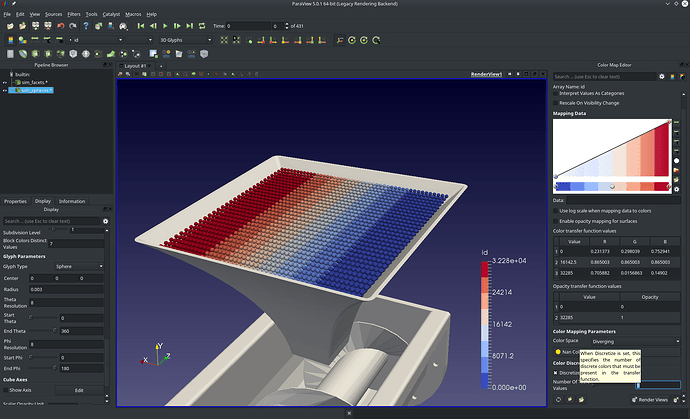Click the Render Views button icon
The image size is (690, 419).
click(636, 399)
